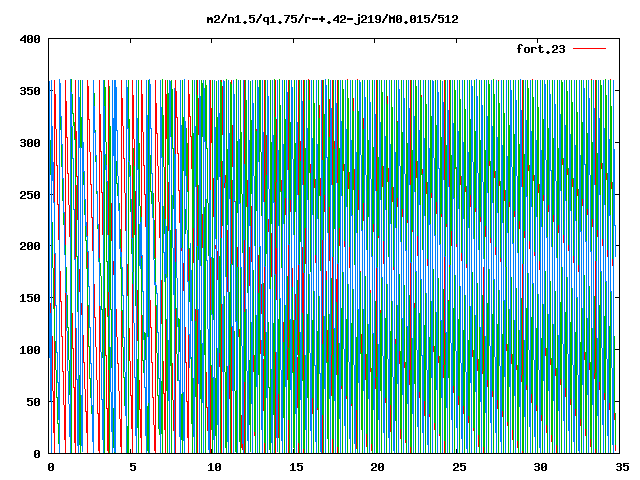Image resolution: width=640 pixels, height=480 pixels.
Task: Click x-axis label 25
Action: pos(459,467)
